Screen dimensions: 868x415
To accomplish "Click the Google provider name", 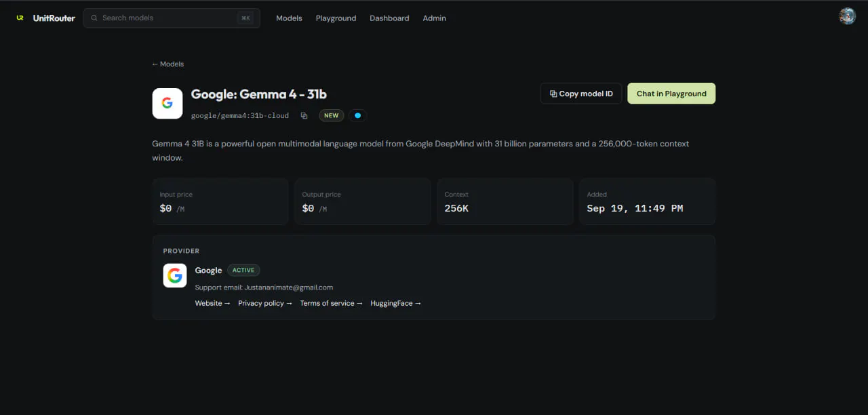I will pyautogui.click(x=208, y=270).
